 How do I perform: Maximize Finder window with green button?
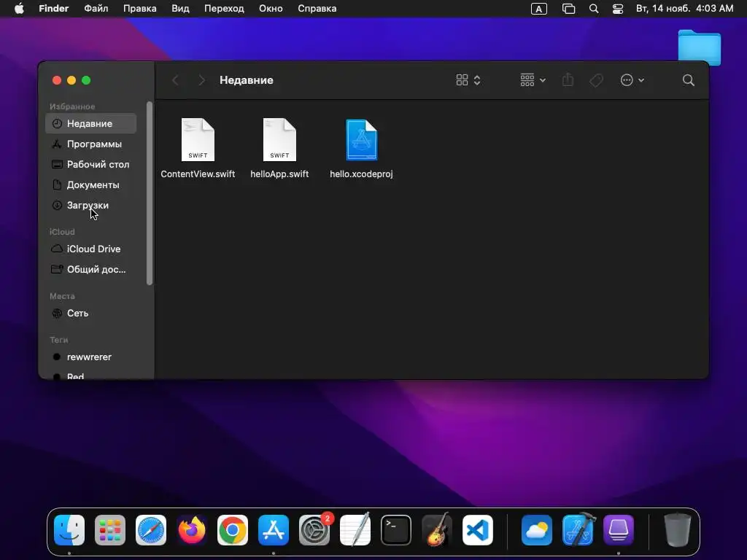coord(86,80)
